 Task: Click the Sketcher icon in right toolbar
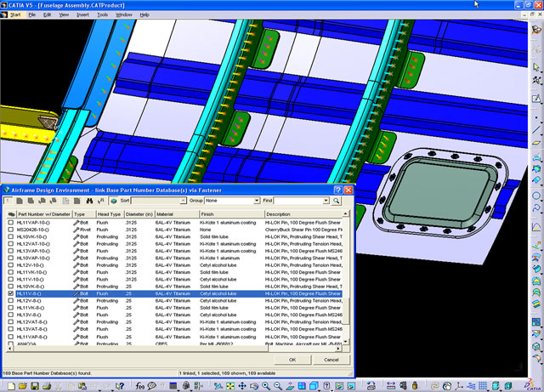[536, 99]
